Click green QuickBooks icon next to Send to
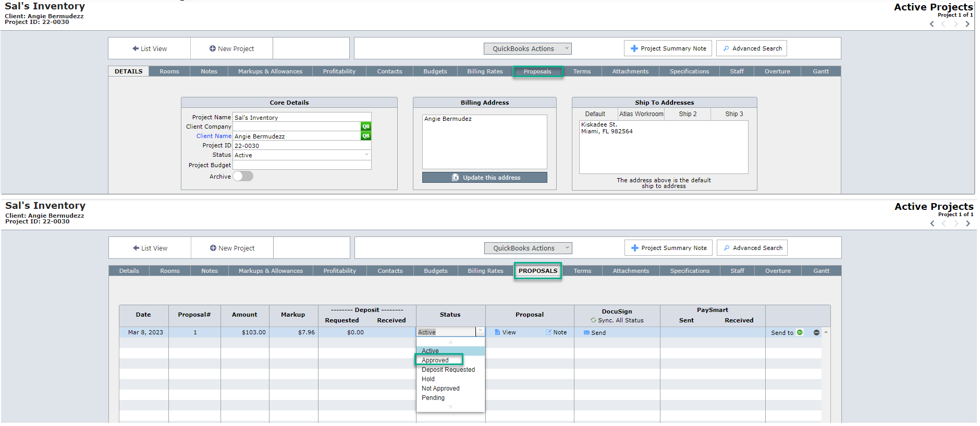Screen dimensions: 980x426 tap(800, 332)
